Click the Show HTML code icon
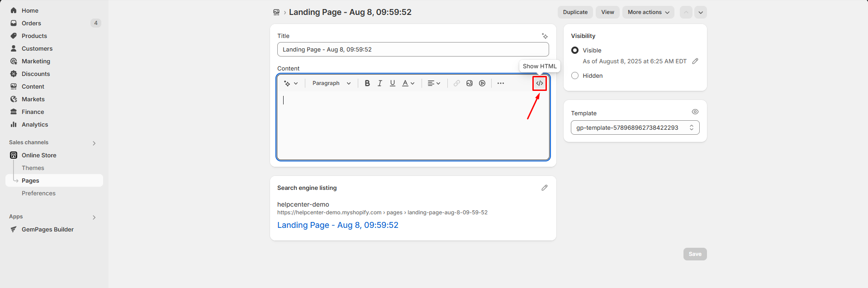The height and width of the screenshot is (288, 868). click(540, 83)
